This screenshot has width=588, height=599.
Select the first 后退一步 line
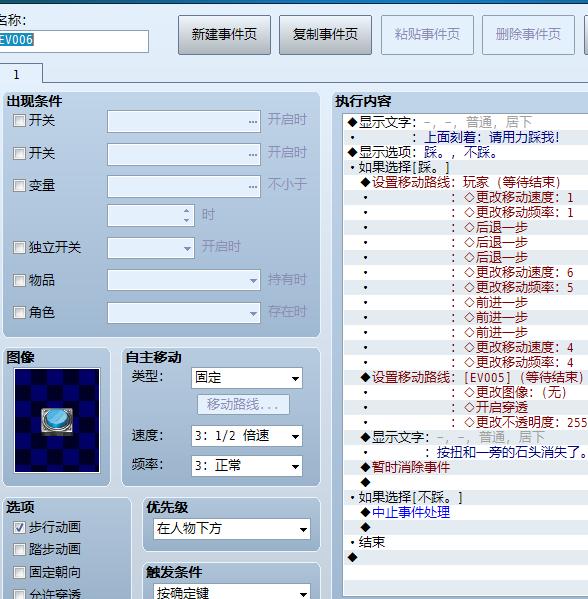click(x=465, y=227)
